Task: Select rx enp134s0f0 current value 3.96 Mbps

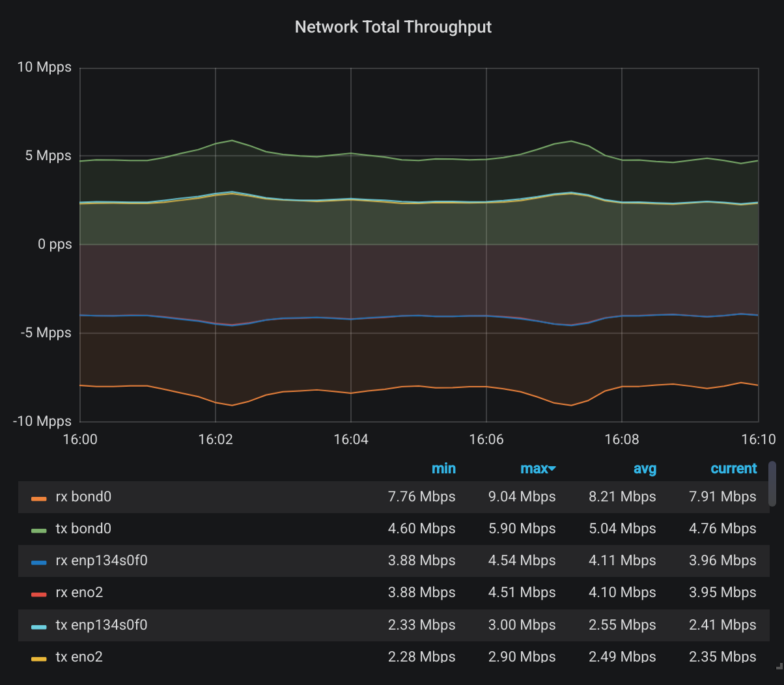Action: click(723, 561)
